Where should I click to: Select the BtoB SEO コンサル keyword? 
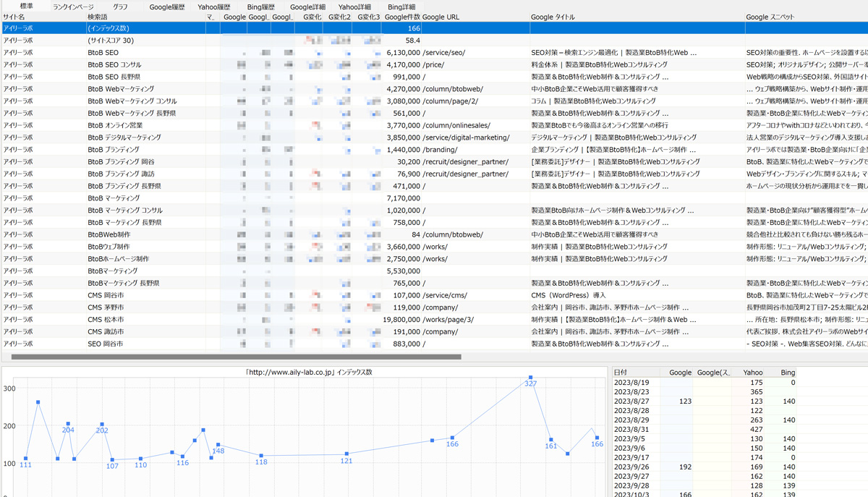coord(114,64)
